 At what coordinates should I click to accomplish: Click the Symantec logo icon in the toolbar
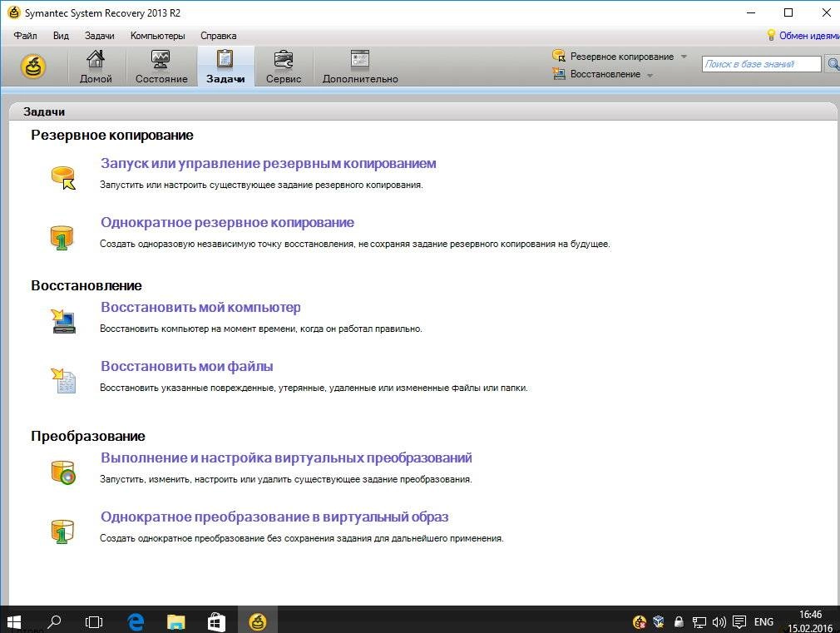point(32,67)
